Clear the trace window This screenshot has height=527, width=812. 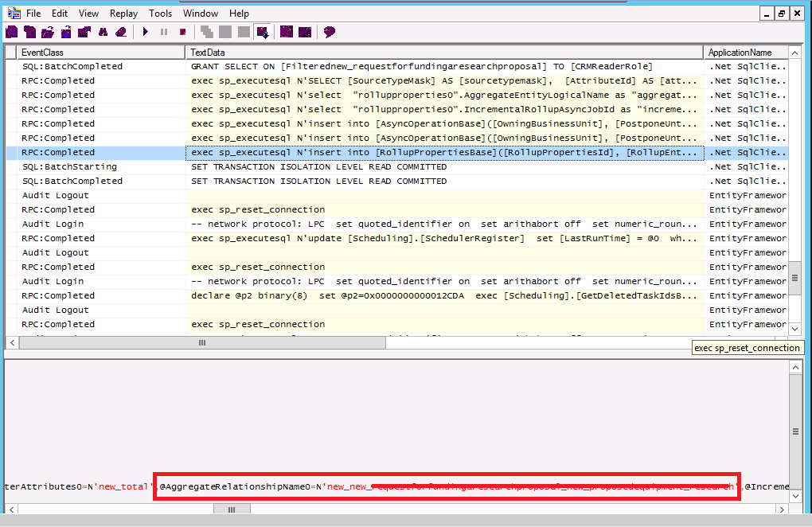120,32
